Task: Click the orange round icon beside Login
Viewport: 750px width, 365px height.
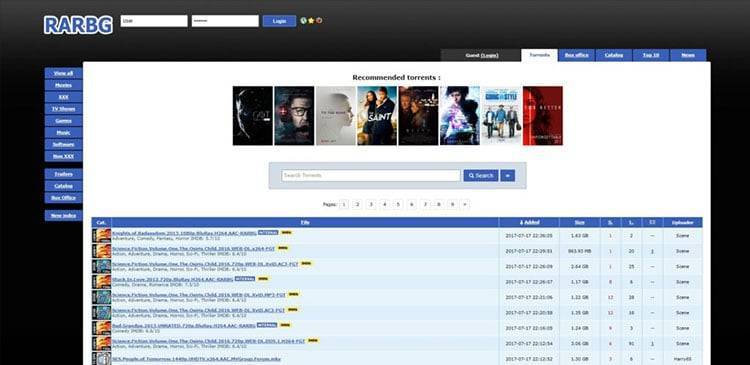Action: click(319, 21)
